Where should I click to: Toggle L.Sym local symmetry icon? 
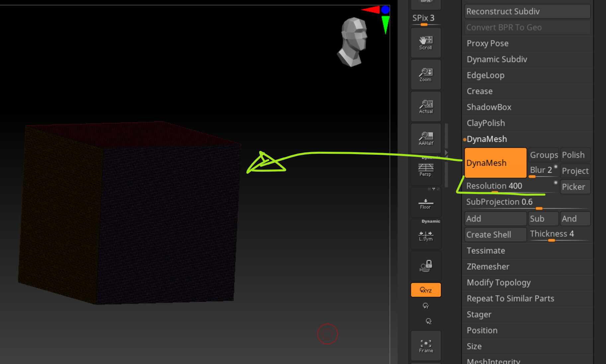pos(426,234)
